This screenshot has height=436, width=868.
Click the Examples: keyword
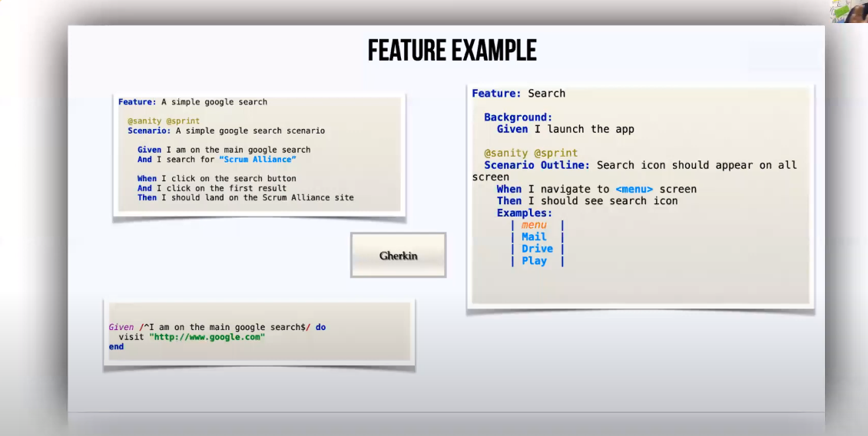[525, 213]
